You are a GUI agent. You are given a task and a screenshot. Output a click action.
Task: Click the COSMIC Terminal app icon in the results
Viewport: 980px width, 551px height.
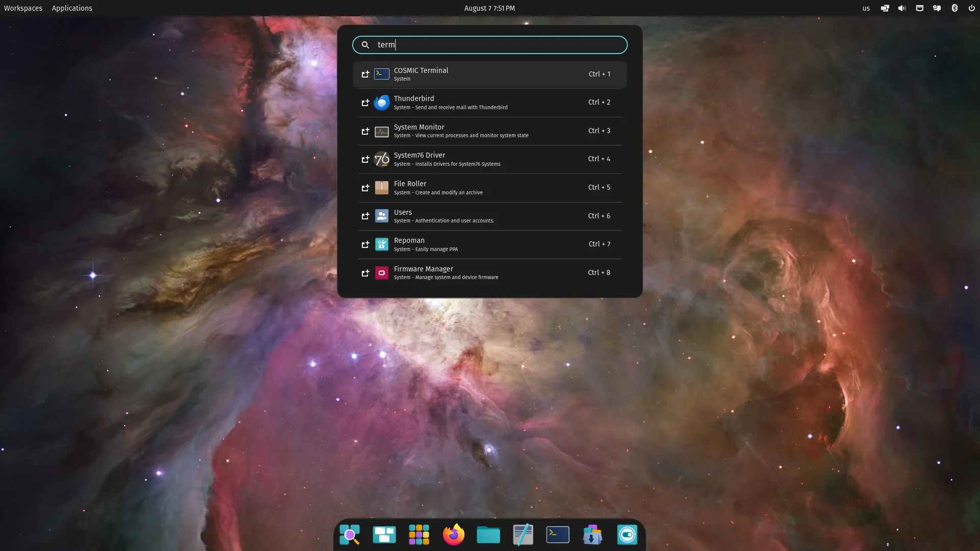382,74
